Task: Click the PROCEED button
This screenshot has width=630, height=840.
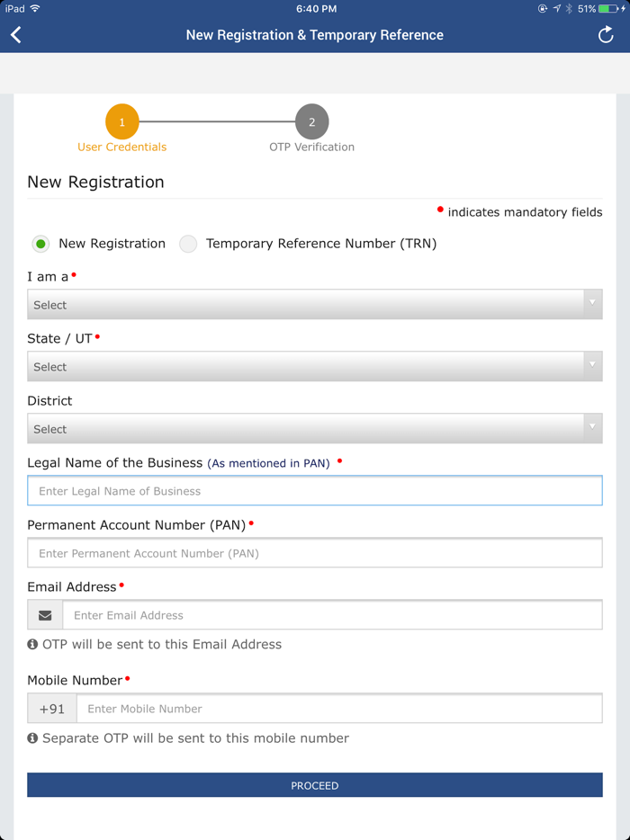Action: click(314, 784)
